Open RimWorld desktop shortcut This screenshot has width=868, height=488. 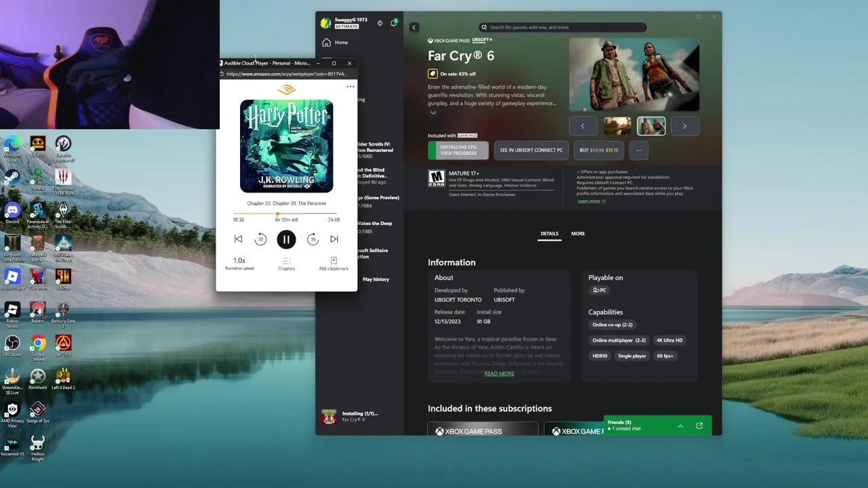click(37, 380)
